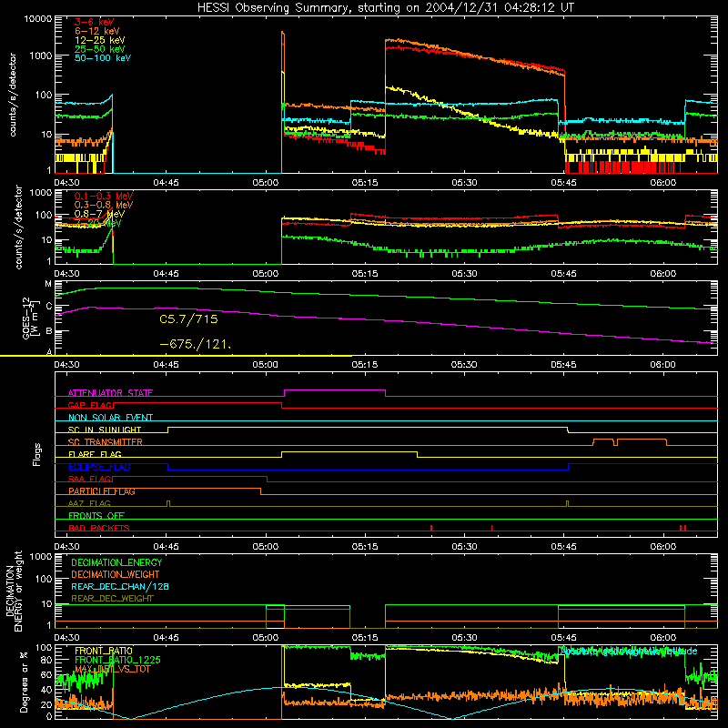Select the Flags axis title
728x728 pixels.
36,454
